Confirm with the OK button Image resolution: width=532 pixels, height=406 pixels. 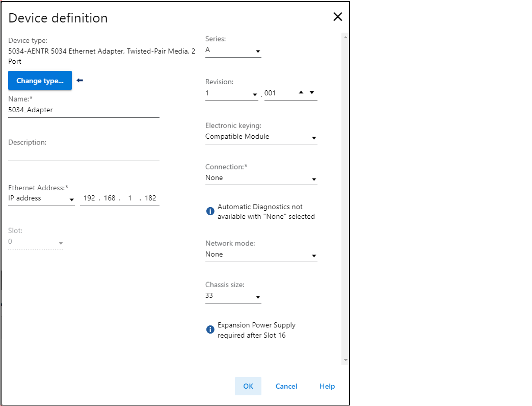pyautogui.click(x=248, y=386)
